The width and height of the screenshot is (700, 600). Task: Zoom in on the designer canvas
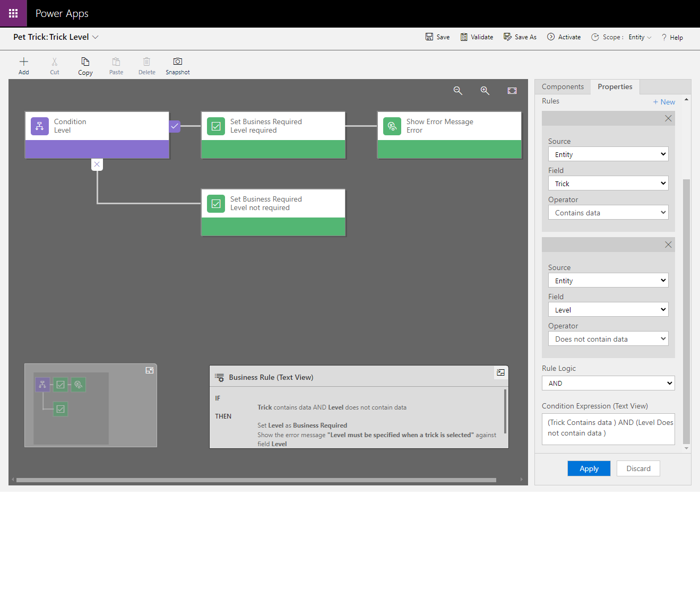(x=485, y=91)
